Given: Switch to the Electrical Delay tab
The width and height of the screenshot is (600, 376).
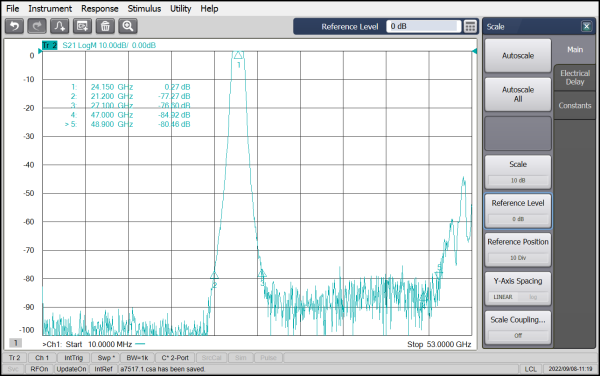Looking at the screenshot, I should (575, 77).
